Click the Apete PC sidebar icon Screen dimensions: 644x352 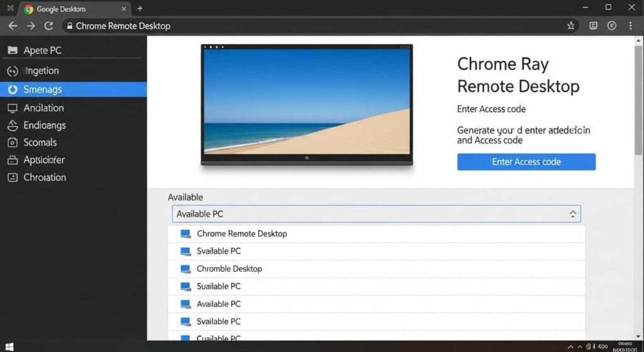(x=13, y=50)
